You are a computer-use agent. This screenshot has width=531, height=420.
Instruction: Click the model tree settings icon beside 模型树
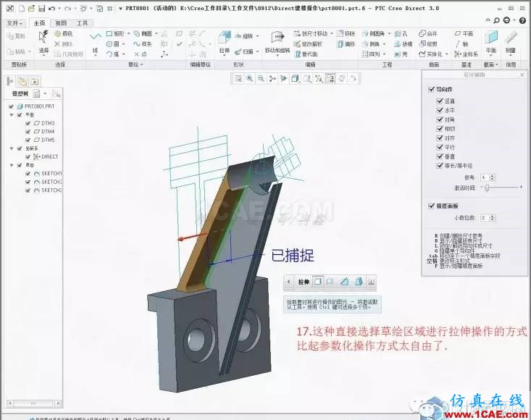coord(37,93)
